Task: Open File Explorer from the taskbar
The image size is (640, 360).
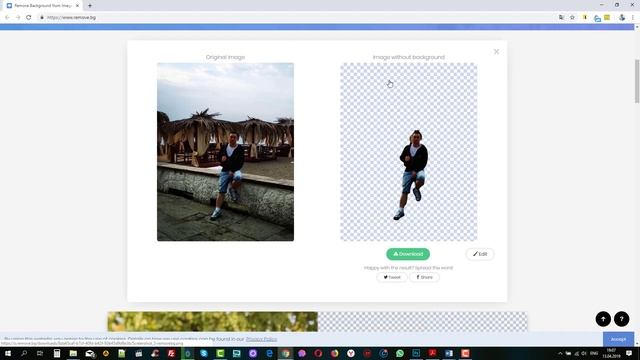Action: coord(73,353)
